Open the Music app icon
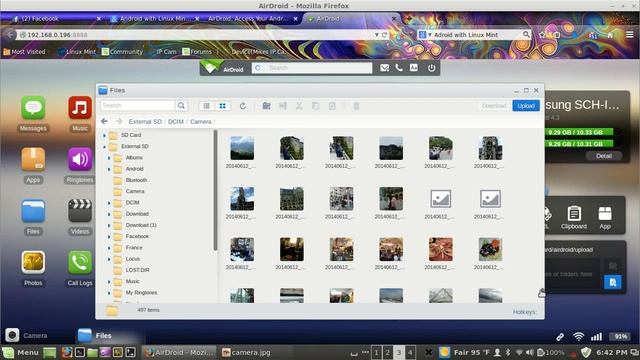The image size is (640, 360). [x=80, y=108]
